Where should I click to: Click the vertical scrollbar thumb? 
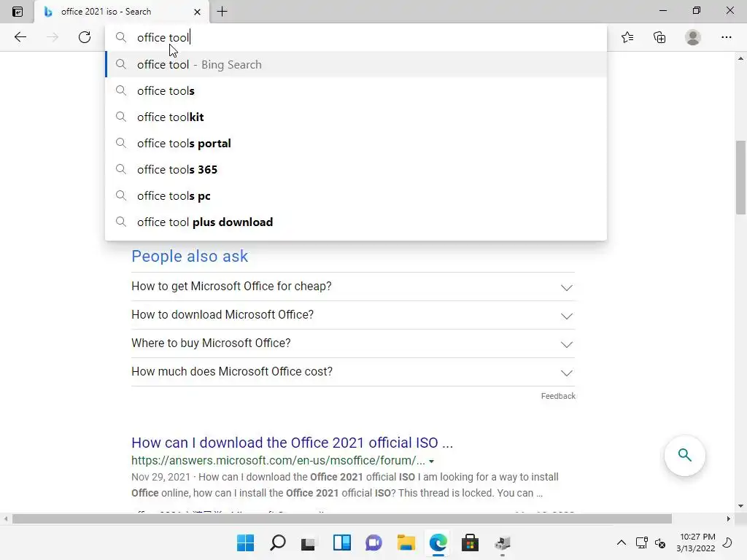(x=740, y=177)
